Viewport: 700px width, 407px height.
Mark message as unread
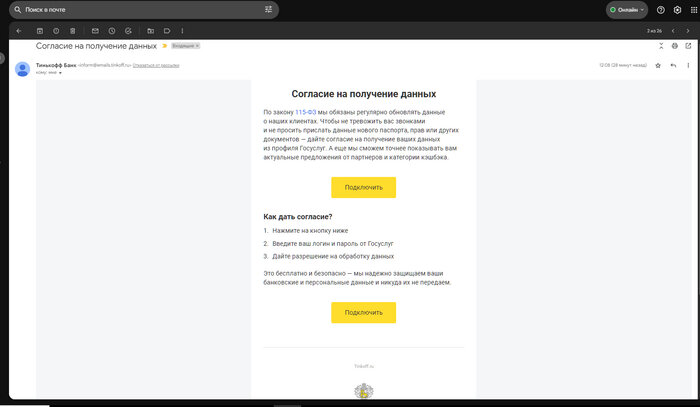coord(95,31)
